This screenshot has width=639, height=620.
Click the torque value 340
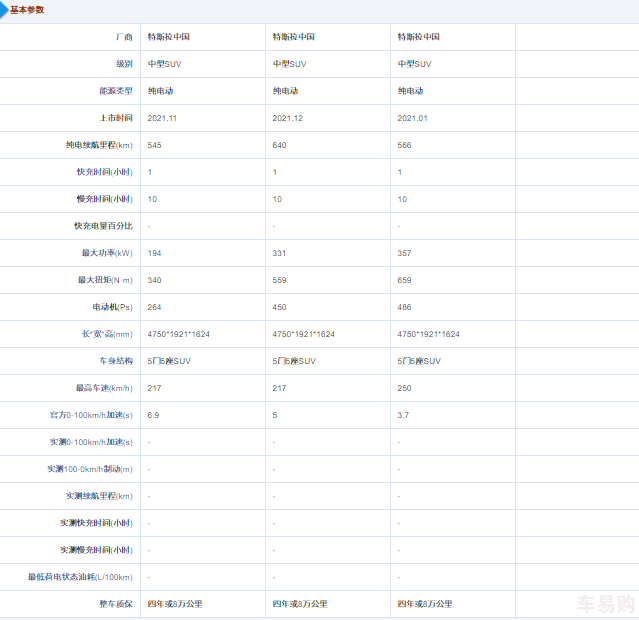[154, 280]
